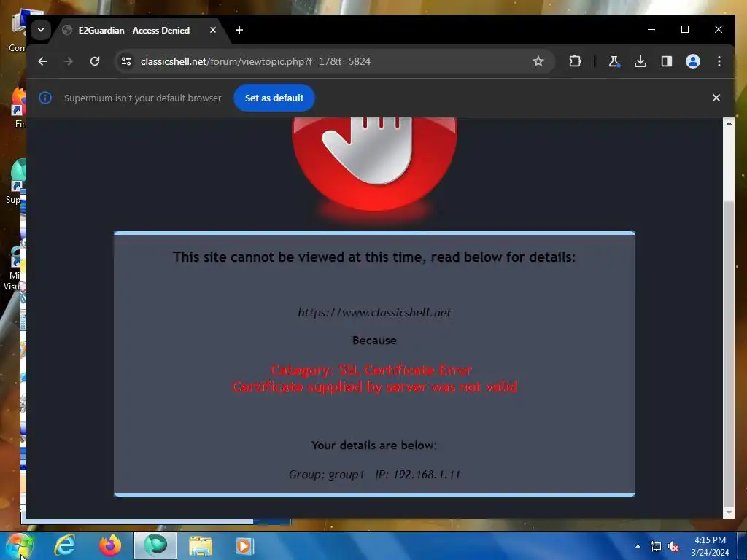
Task: Open the browser three-dot menu
Action: [719, 61]
